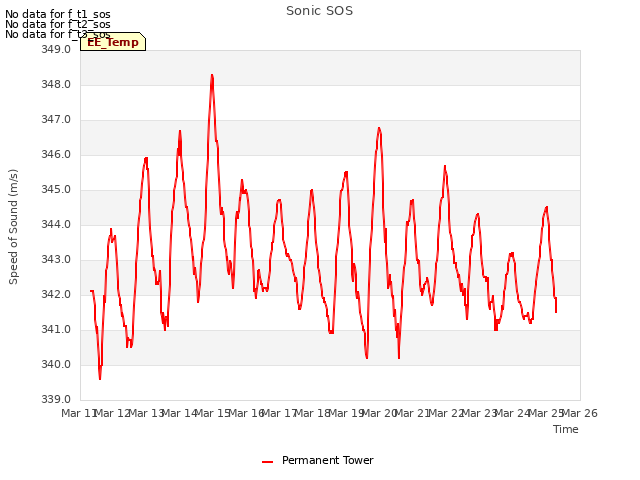This screenshot has width=640, height=480.
Task: Click the 340.0 y-axis tick label
Action: click(x=56, y=364)
